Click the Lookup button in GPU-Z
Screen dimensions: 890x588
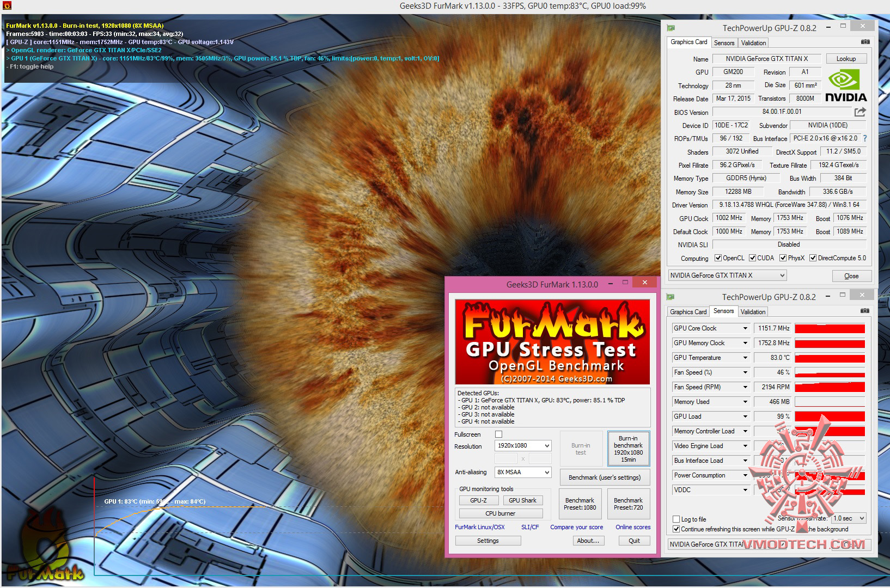(846, 59)
